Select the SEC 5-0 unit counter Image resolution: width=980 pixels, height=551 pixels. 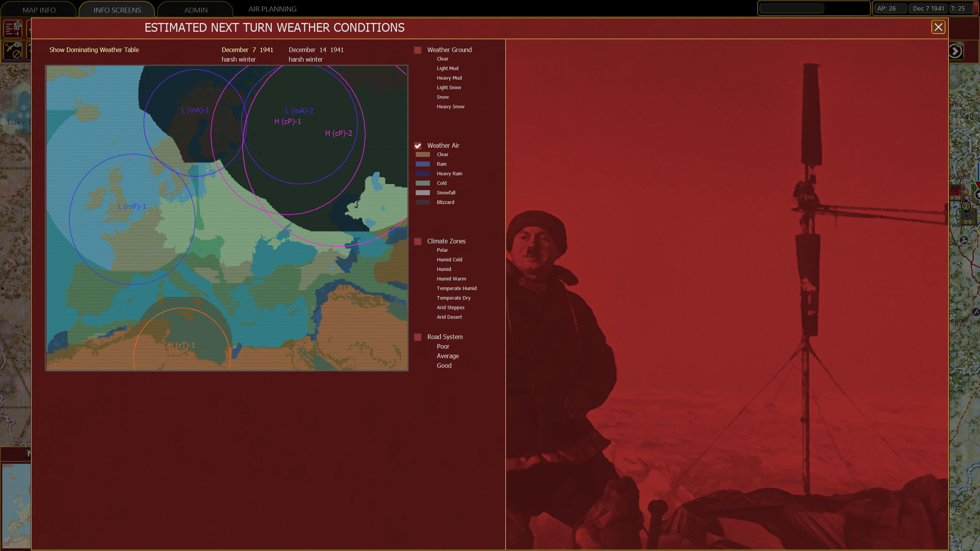tap(967, 218)
